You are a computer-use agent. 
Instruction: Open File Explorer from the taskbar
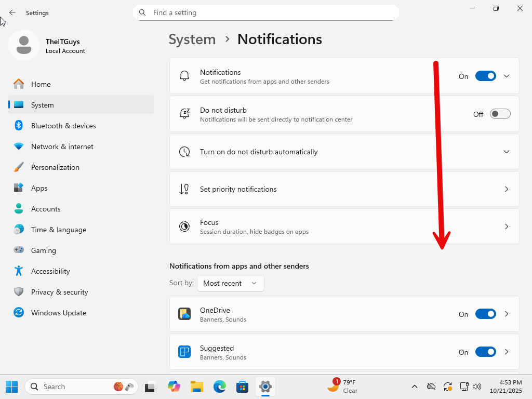(196, 387)
